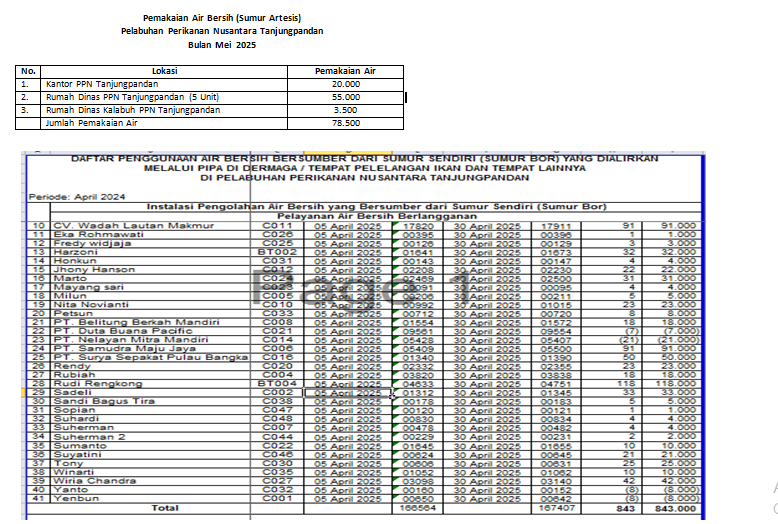Select the 'Honkun' name cell
Image resolution: width=778 pixels, height=524 pixels.
(x=151, y=261)
